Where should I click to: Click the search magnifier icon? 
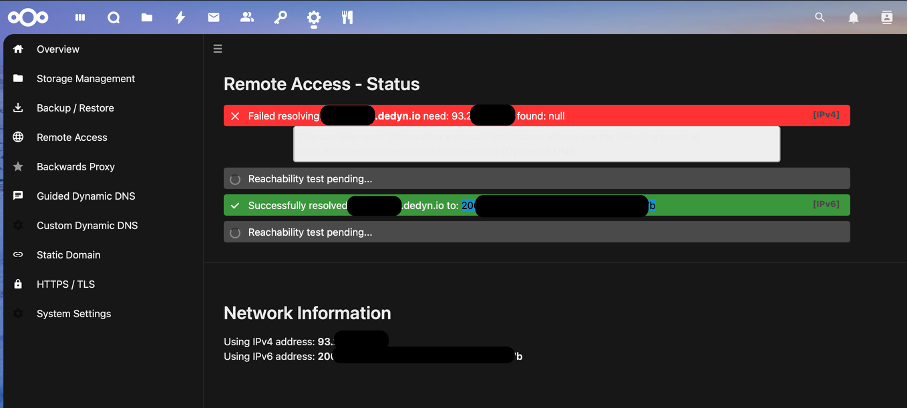pos(820,17)
